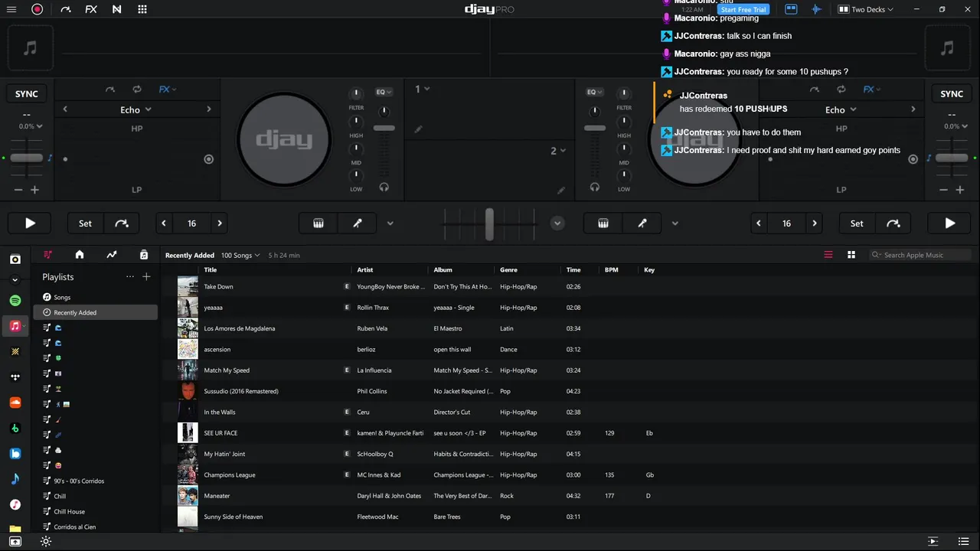Decrease left deck loop length from 16

pyautogui.click(x=164, y=223)
